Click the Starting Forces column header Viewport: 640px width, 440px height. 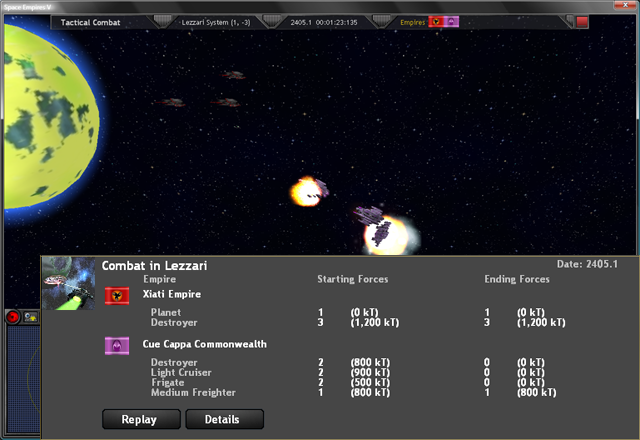(x=353, y=279)
